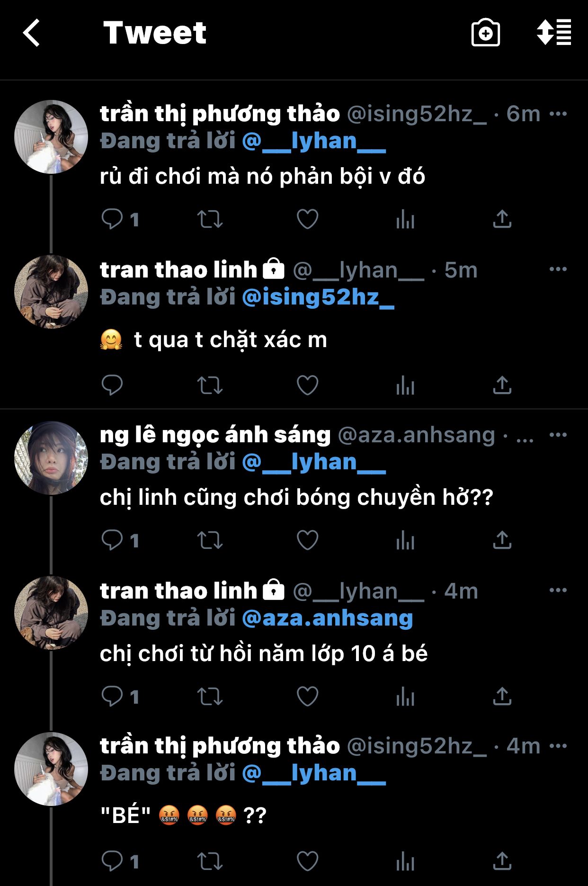
Task: Like the "BÉ" tweet
Action: click(307, 861)
